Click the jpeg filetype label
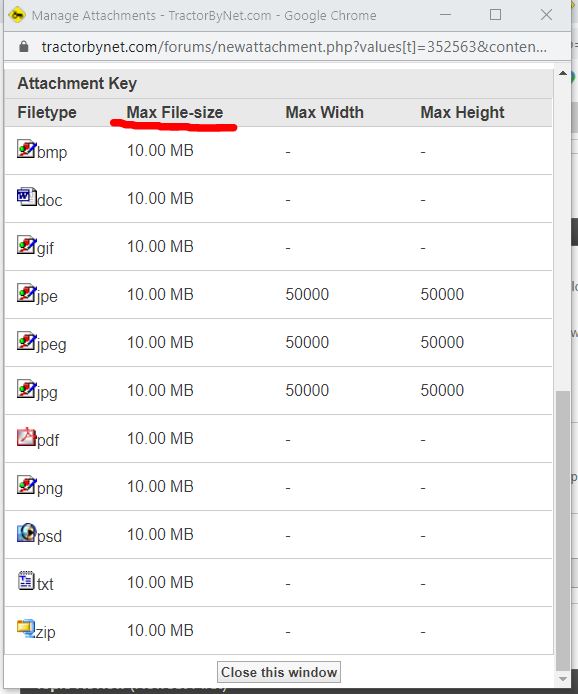 pos(51,344)
